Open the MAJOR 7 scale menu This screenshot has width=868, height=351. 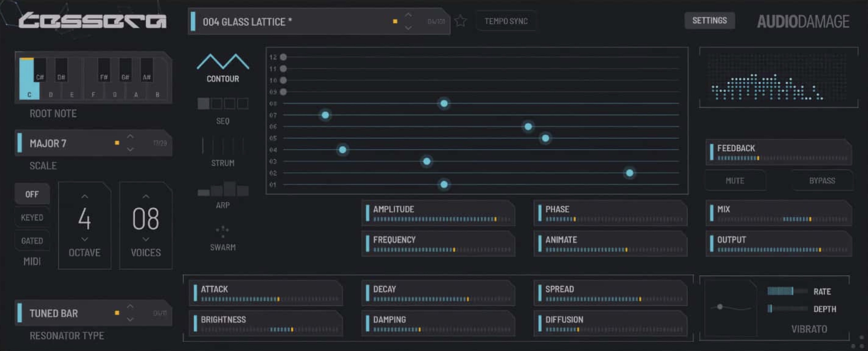93,143
